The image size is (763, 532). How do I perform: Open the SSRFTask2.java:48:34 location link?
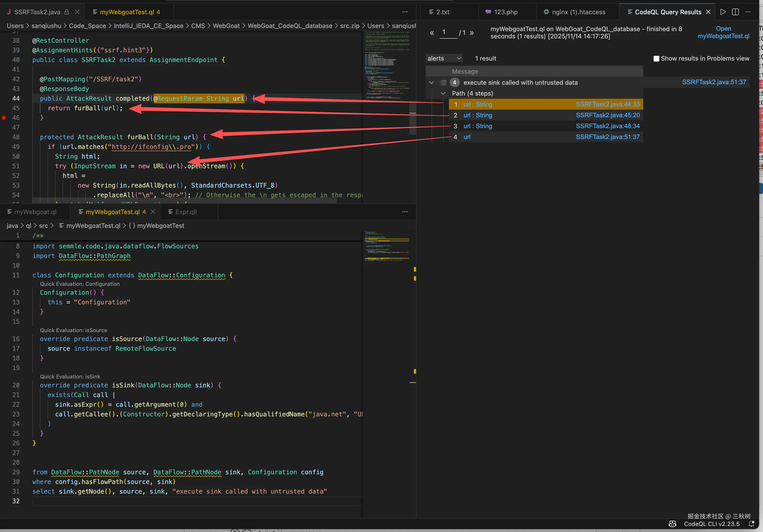[607, 126]
